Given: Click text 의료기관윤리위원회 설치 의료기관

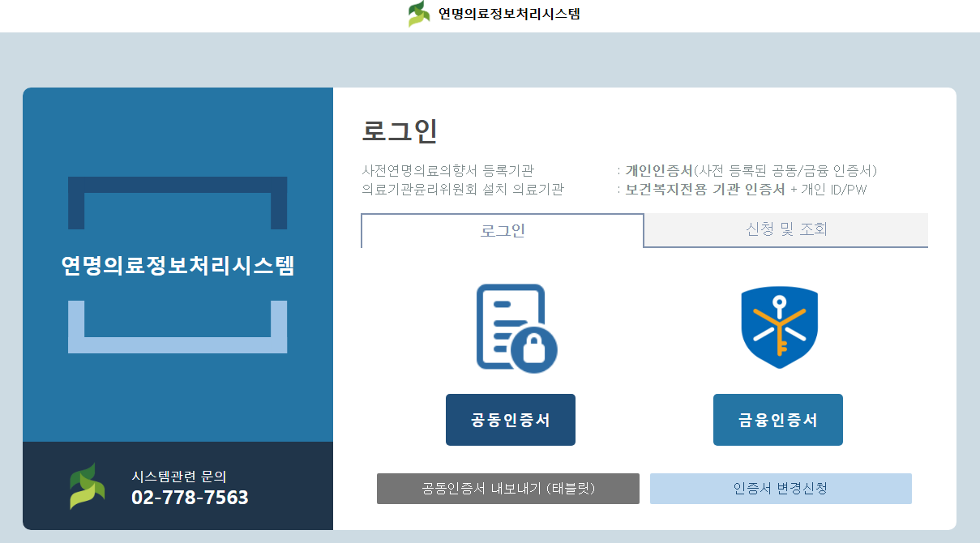Looking at the screenshot, I should click(462, 190).
